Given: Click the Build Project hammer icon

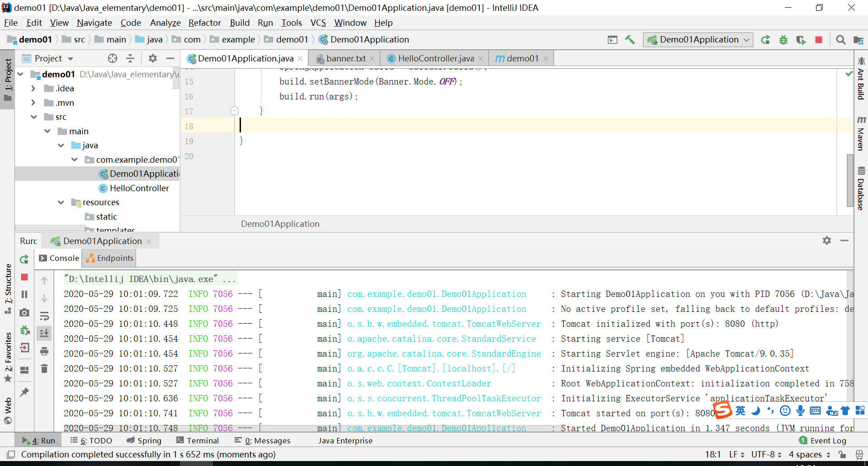Looking at the screenshot, I should (x=630, y=40).
